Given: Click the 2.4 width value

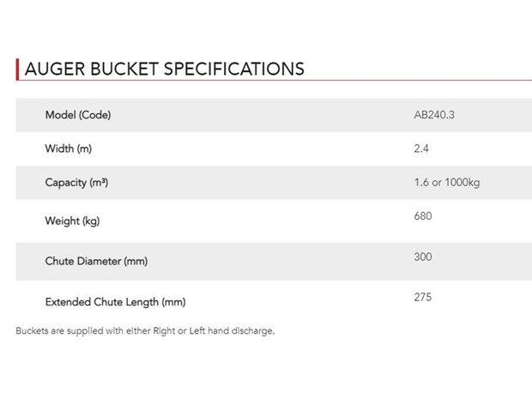Looking at the screenshot, I should tap(421, 148).
